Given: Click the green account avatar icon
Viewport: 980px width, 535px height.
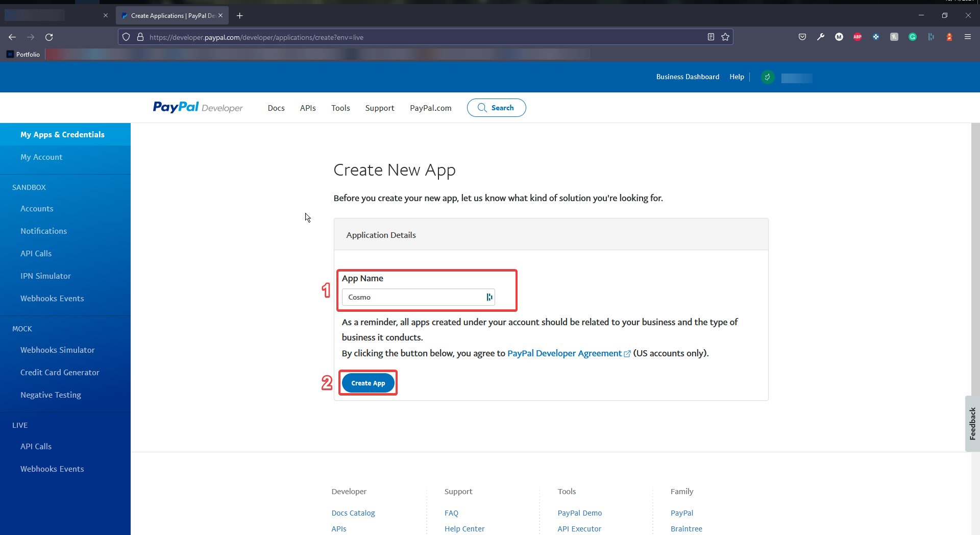Looking at the screenshot, I should pyautogui.click(x=768, y=77).
